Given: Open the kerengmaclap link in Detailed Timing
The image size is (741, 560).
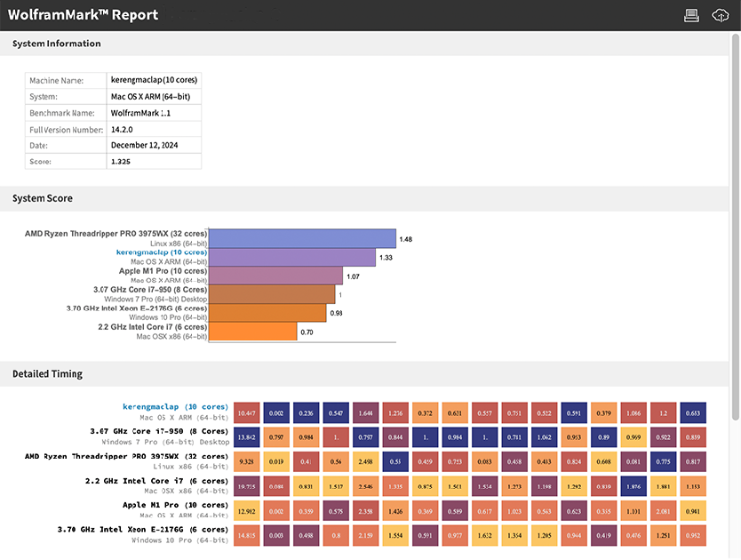Looking at the screenshot, I should [175, 407].
